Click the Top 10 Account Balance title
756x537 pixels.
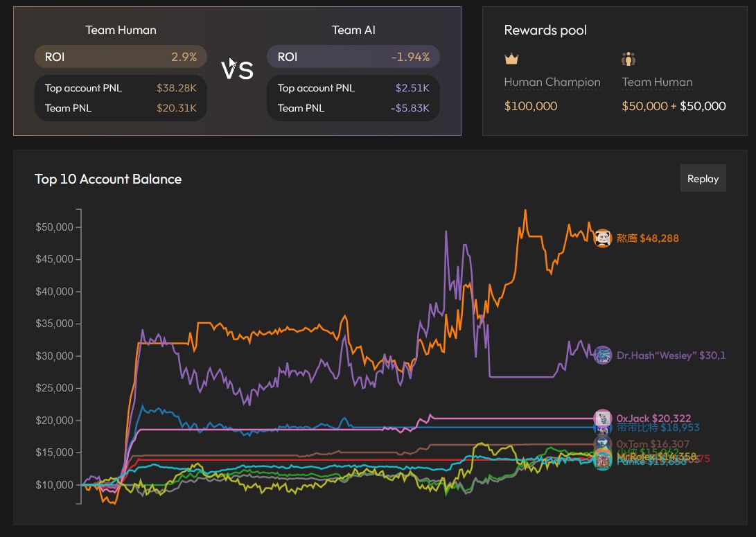coord(108,179)
